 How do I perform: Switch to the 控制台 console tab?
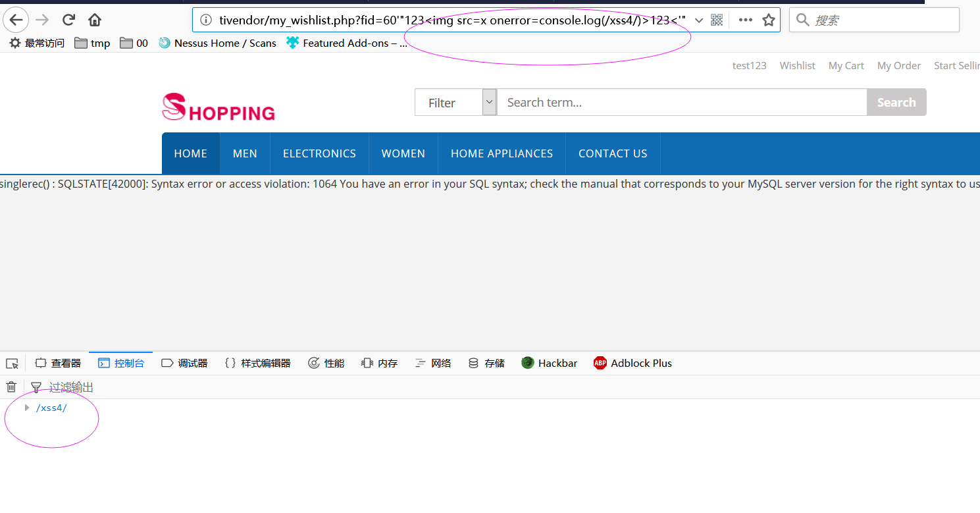121,364
